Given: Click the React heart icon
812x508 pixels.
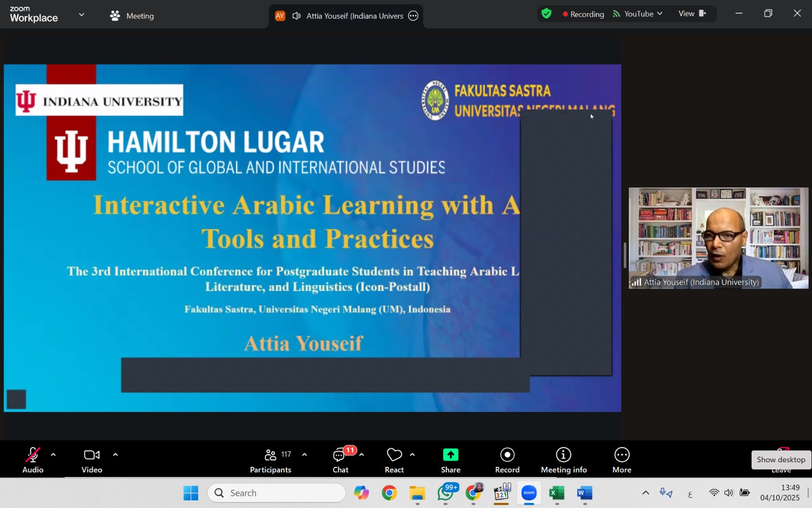Looking at the screenshot, I should 394,460.
